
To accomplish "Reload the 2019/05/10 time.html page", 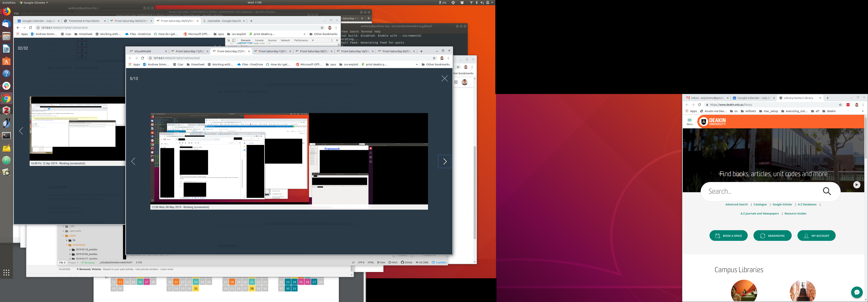I will (143, 58).
